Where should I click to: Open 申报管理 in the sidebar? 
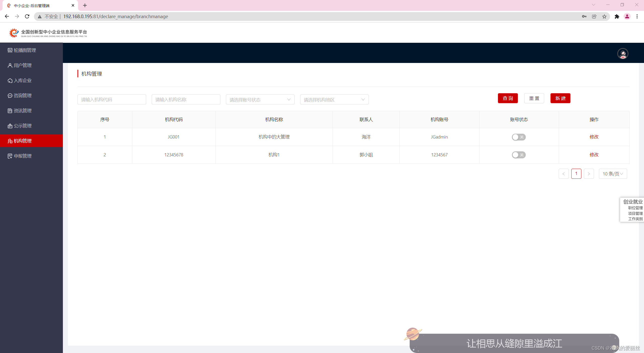coord(23,156)
